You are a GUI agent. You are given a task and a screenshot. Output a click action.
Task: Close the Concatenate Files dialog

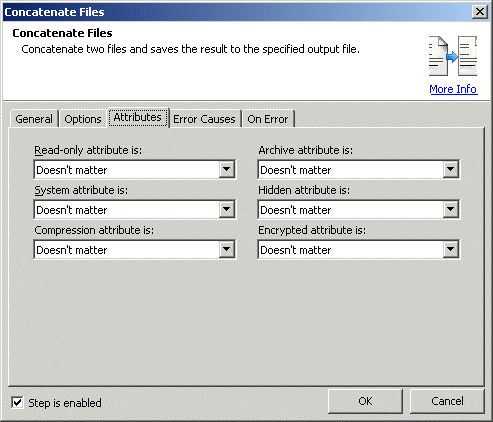[480, 12]
